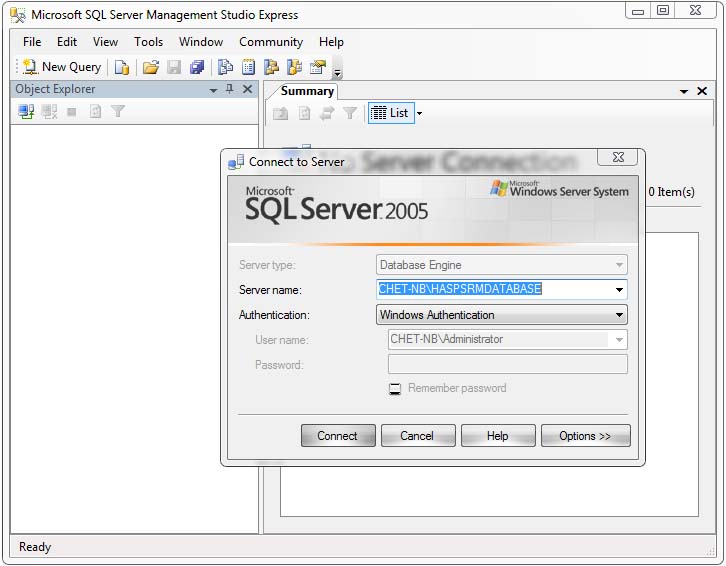Click the Summary page toolbar icon
The height and width of the screenshot is (566, 726).
coord(249,68)
